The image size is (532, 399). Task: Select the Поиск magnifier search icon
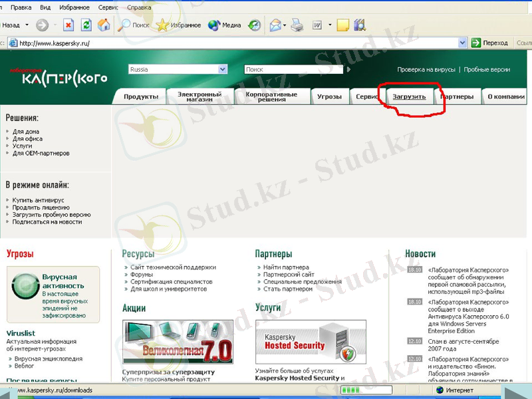(123, 25)
